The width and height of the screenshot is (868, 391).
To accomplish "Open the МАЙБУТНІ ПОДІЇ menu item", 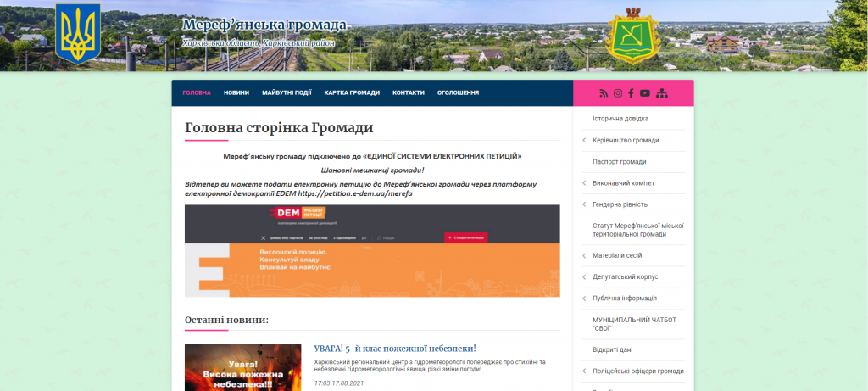I will point(287,93).
